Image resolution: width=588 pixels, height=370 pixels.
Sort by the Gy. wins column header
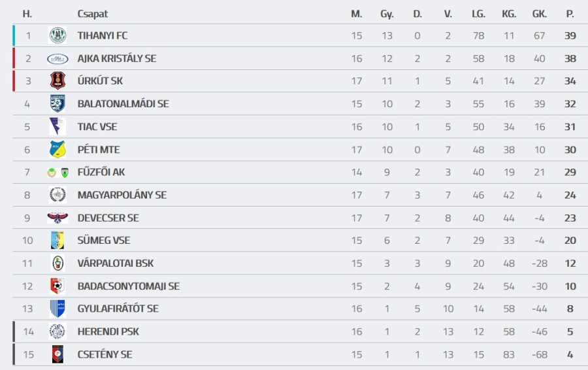point(387,14)
